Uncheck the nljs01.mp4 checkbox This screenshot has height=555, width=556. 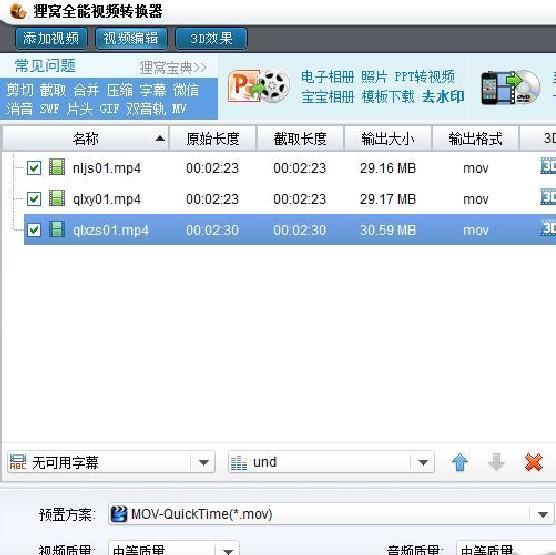click(34, 168)
